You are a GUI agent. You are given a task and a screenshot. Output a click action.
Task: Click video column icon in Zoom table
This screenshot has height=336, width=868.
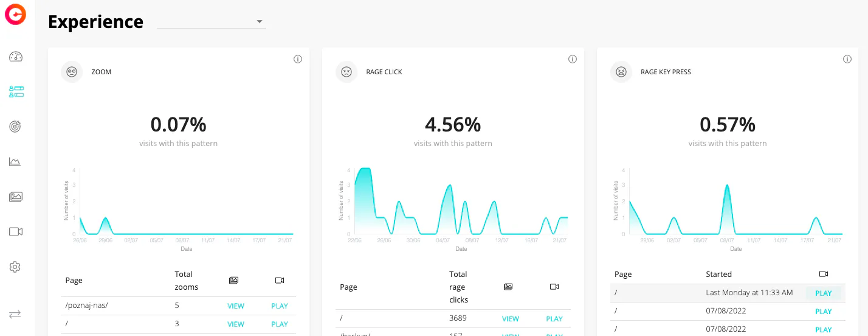[x=280, y=281]
